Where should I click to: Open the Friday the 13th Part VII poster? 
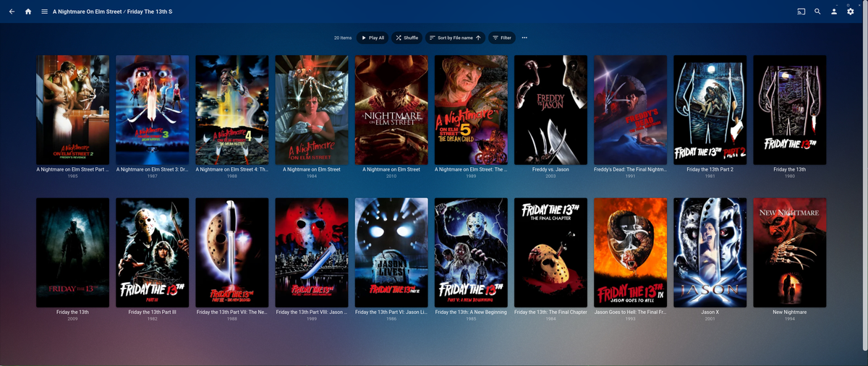[232, 252]
